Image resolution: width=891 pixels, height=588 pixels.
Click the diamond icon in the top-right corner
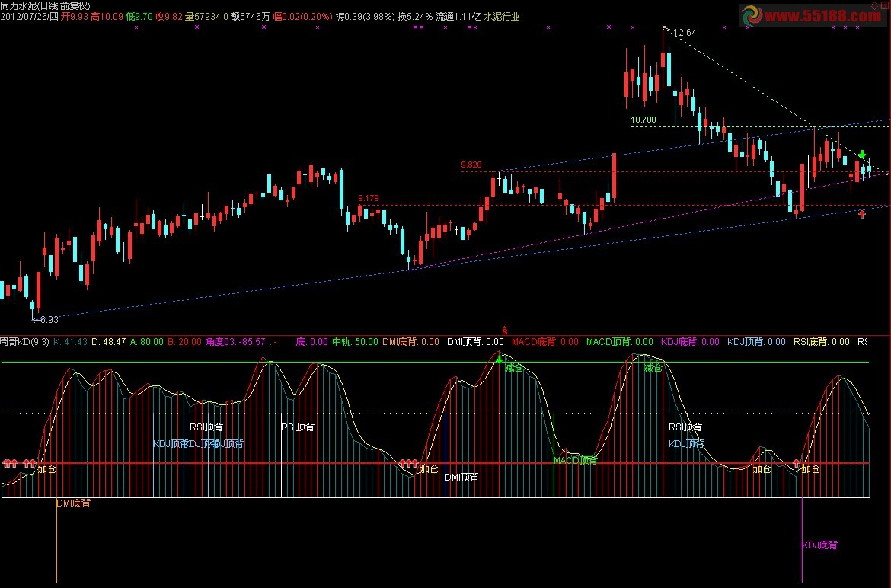click(874, 5)
